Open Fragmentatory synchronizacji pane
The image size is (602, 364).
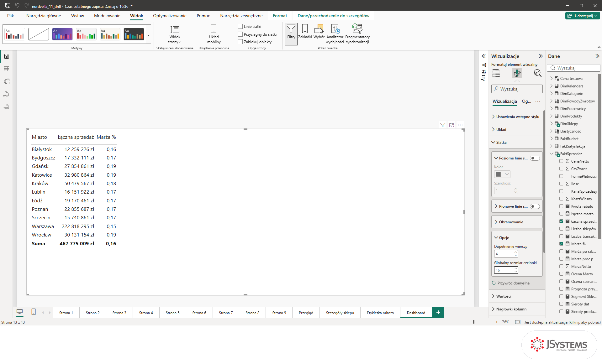357,34
